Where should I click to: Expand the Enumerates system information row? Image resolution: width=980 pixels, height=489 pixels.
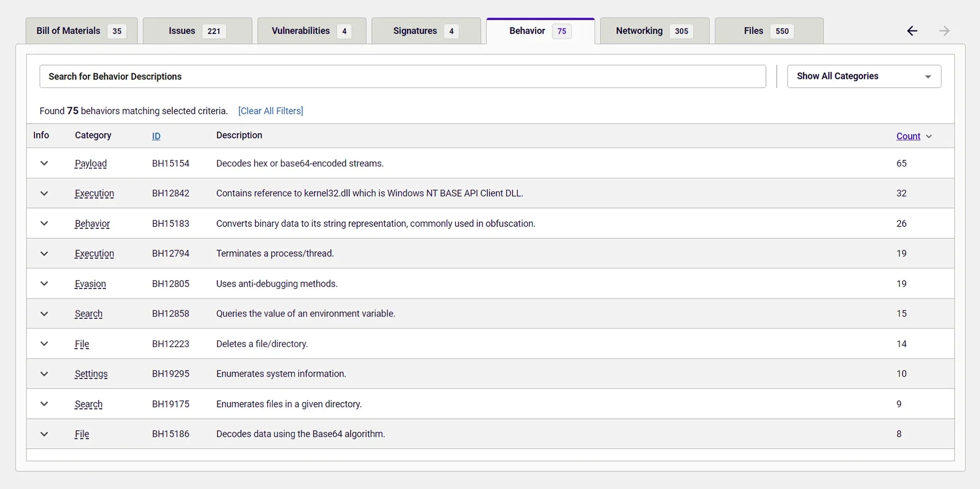[44, 374]
